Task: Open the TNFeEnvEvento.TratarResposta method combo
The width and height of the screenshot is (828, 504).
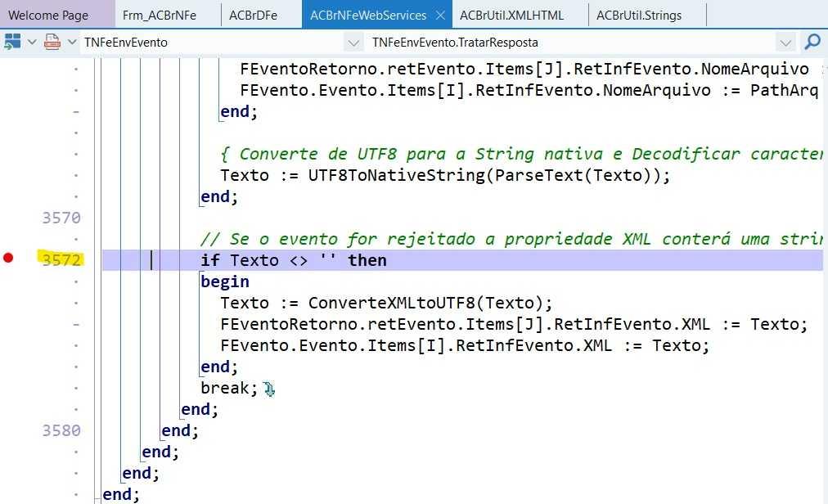Action: (x=581, y=43)
